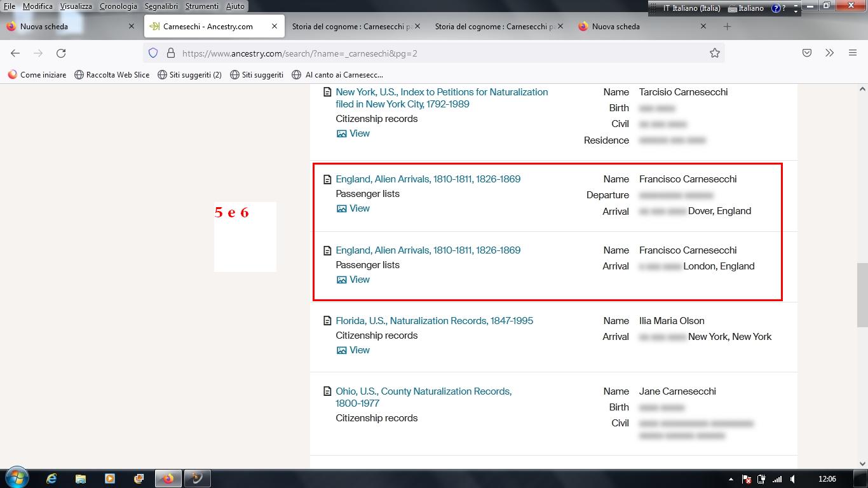Image resolution: width=868 pixels, height=488 pixels.
Task: Open New York Index to Petitions link
Action: (x=442, y=98)
